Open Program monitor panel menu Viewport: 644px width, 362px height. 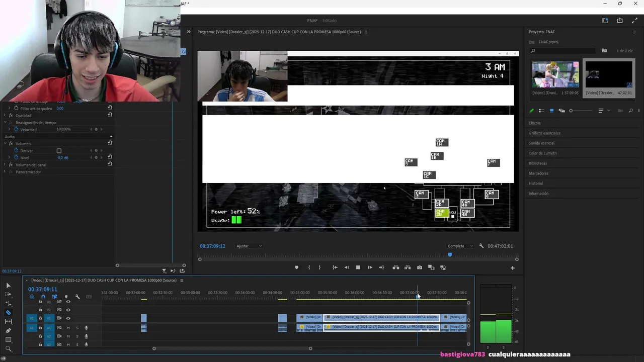tap(366, 32)
